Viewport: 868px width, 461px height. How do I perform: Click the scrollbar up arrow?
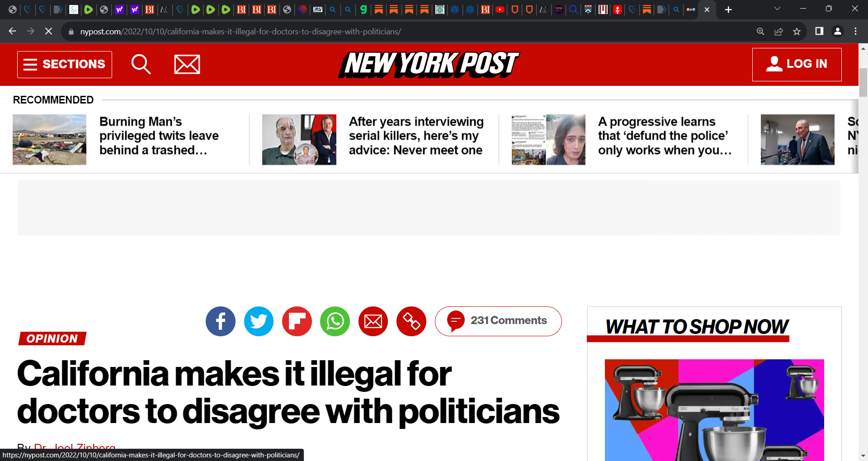point(863,48)
